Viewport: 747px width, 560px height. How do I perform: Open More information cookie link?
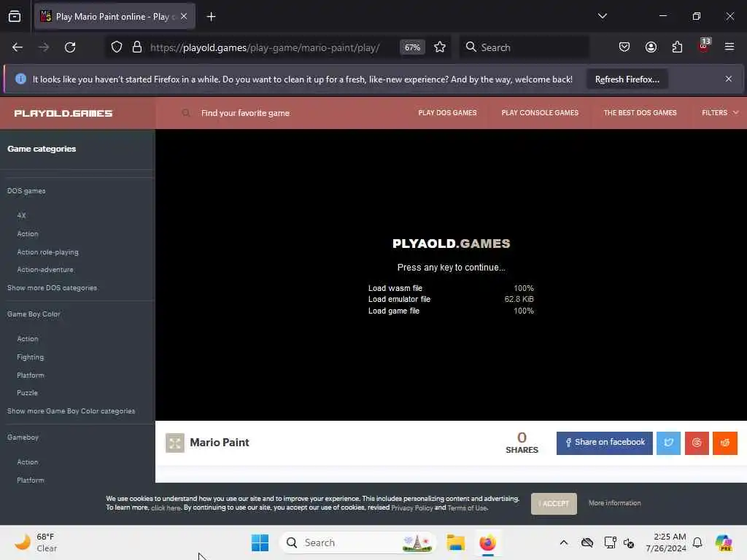(x=614, y=503)
